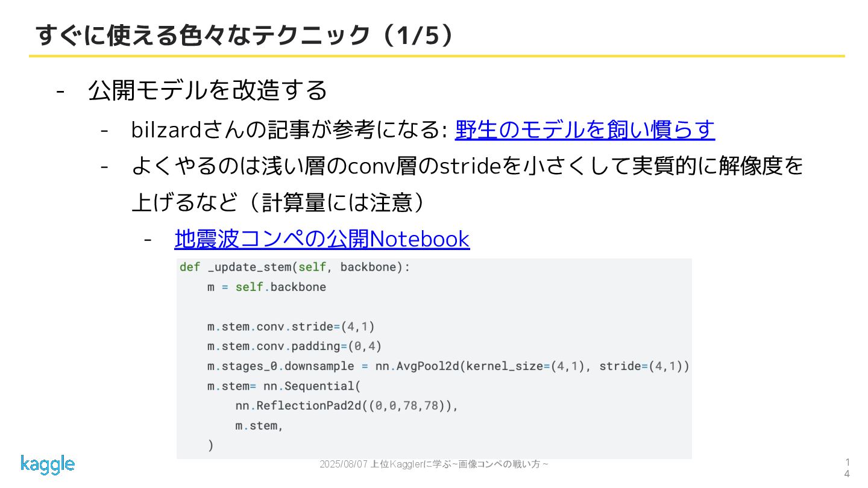This screenshot has width=868, height=488.
Task: Click the footer text 2025/08/07 上位Kagglerに学ぶ
Action: 434,464
